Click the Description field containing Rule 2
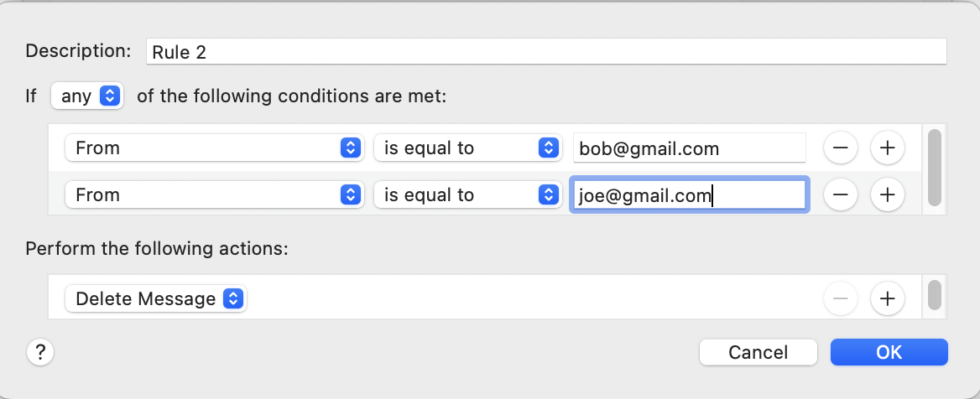Screen dimensions: 980x399 (x=545, y=52)
